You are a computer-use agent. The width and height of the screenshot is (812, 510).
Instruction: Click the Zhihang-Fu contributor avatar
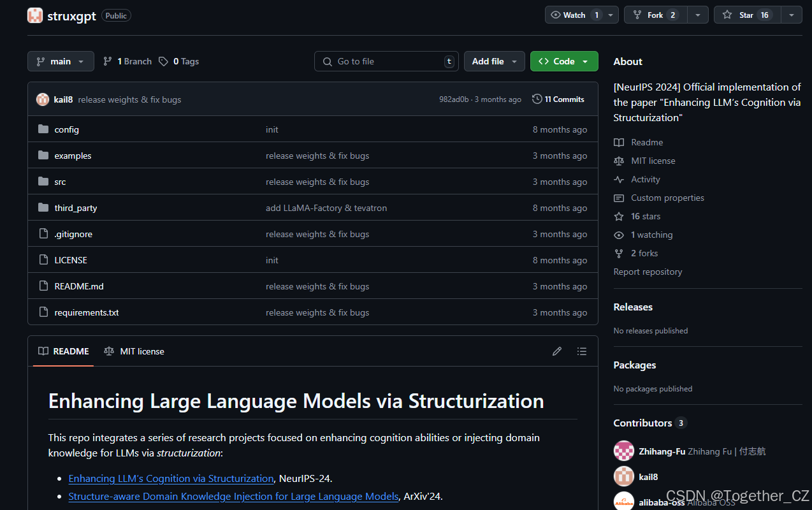coord(624,451)
